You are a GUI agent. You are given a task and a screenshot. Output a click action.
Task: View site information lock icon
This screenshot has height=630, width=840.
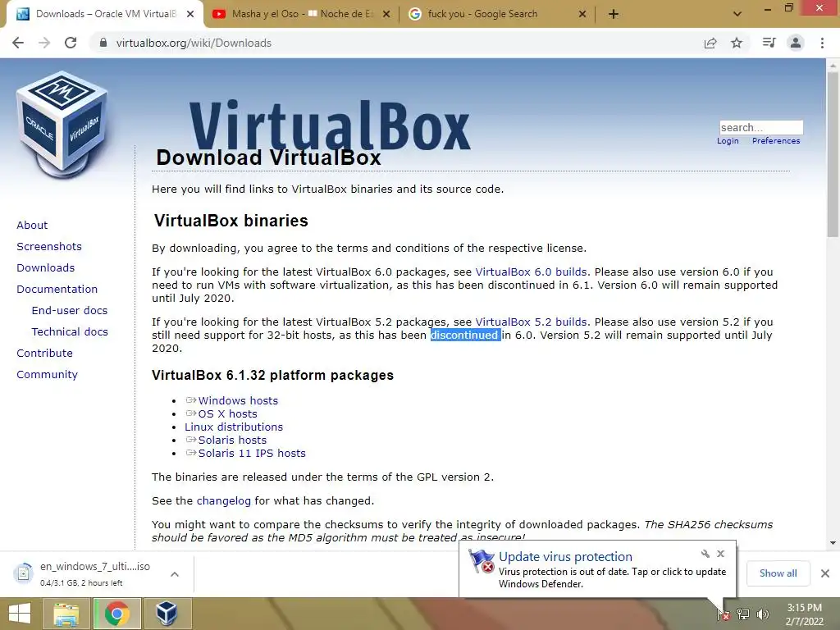point(103,43)
